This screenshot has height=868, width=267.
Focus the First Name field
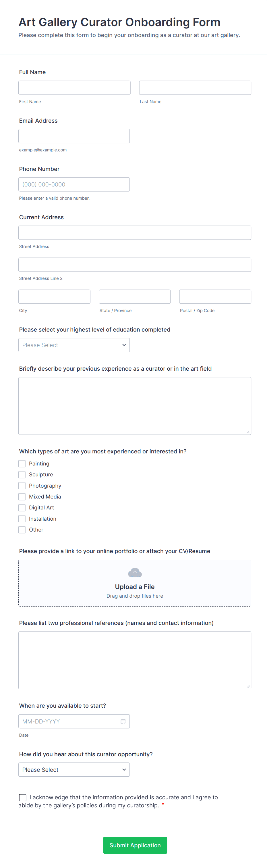click(74, 88)
